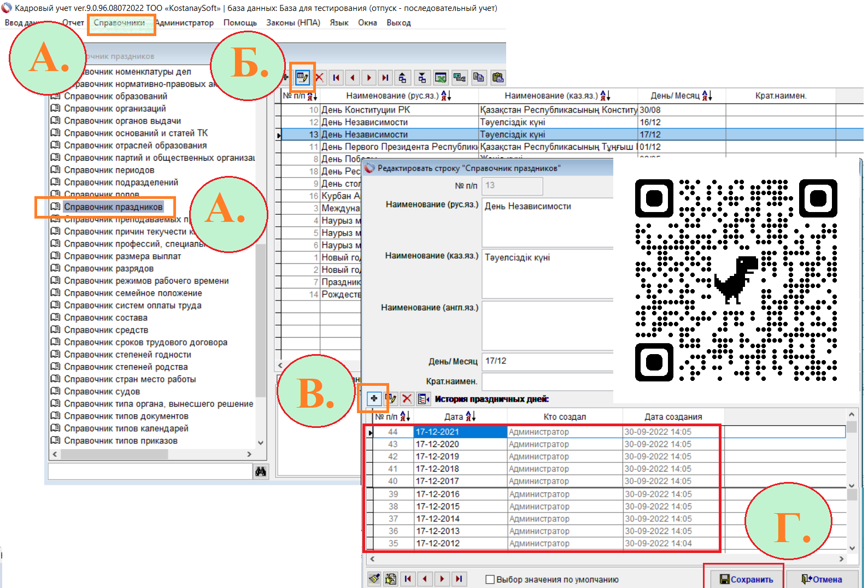868x588 pixels.
Task: Go to first record in dialog footer
Action: click(x=408, y=579)
